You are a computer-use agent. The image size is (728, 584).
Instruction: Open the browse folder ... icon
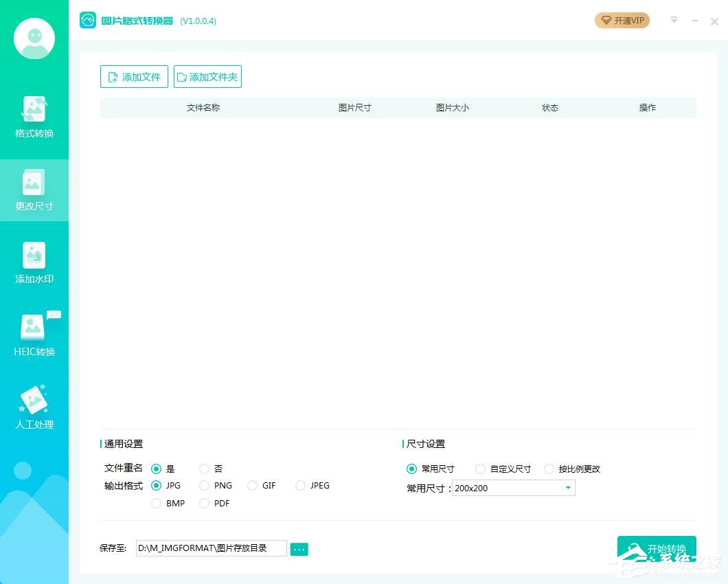tap(299, 548)
